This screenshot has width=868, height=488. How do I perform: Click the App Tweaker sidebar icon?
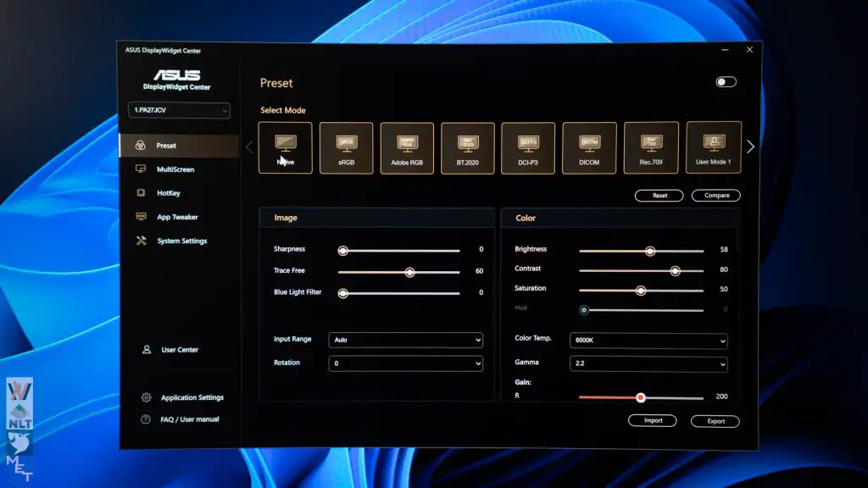pos(142,216)
